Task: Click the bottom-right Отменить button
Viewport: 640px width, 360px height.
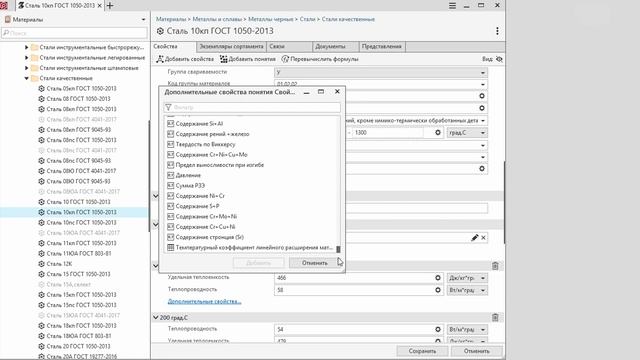Action: pyautogui.click(x=476, y=351)
